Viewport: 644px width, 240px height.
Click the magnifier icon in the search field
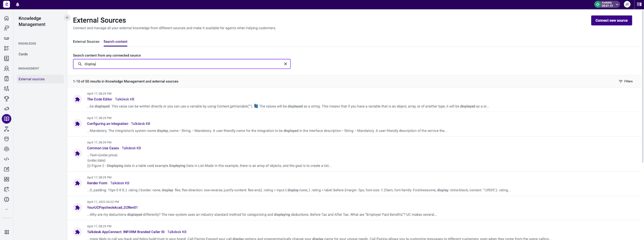[x=80, y=64]
